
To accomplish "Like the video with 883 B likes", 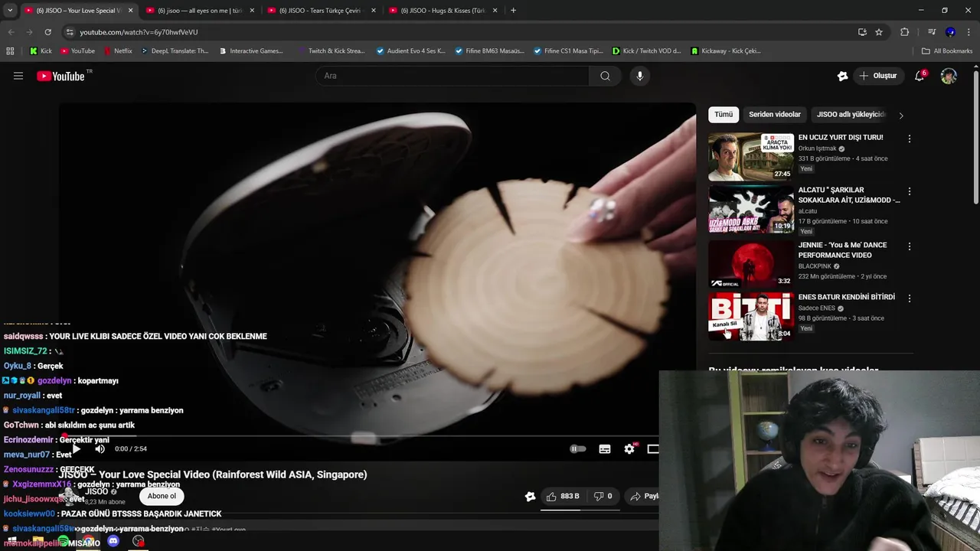I will pos(563,496).
